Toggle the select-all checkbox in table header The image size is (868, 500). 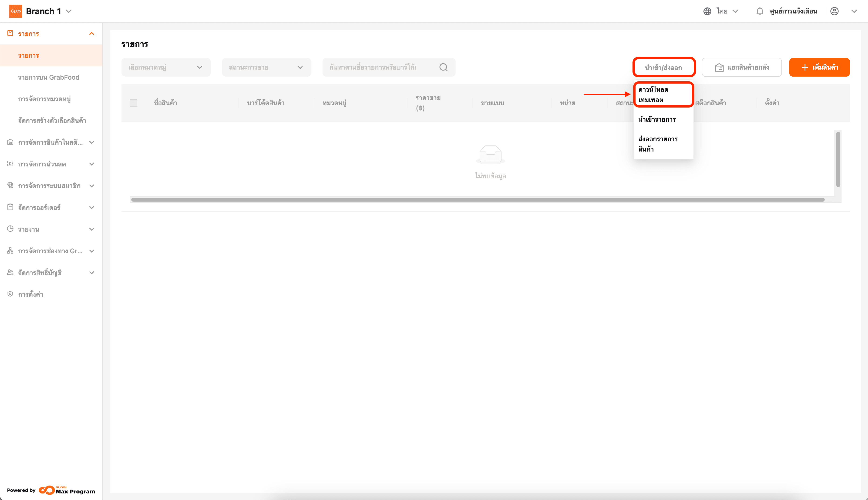pyautogui.click(x=134, y=103)
